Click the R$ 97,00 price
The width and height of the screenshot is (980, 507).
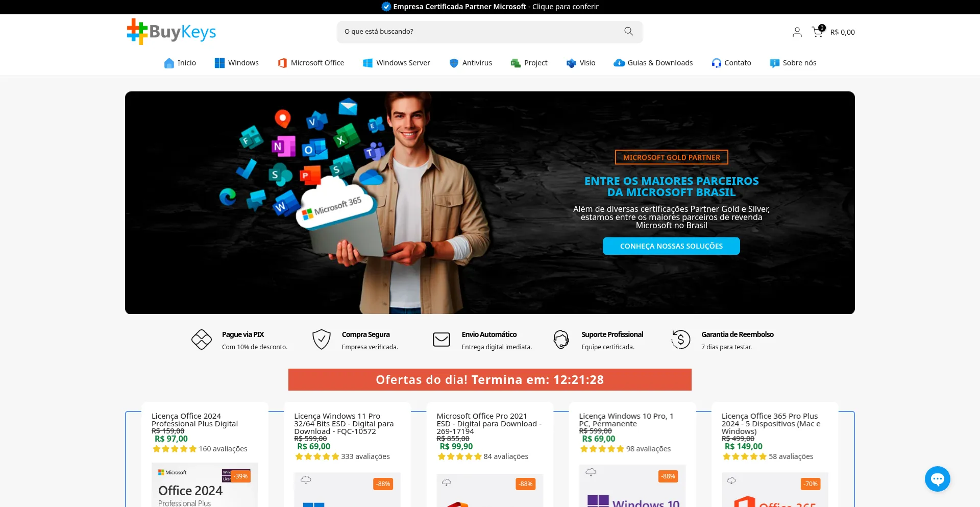[171, 439]
